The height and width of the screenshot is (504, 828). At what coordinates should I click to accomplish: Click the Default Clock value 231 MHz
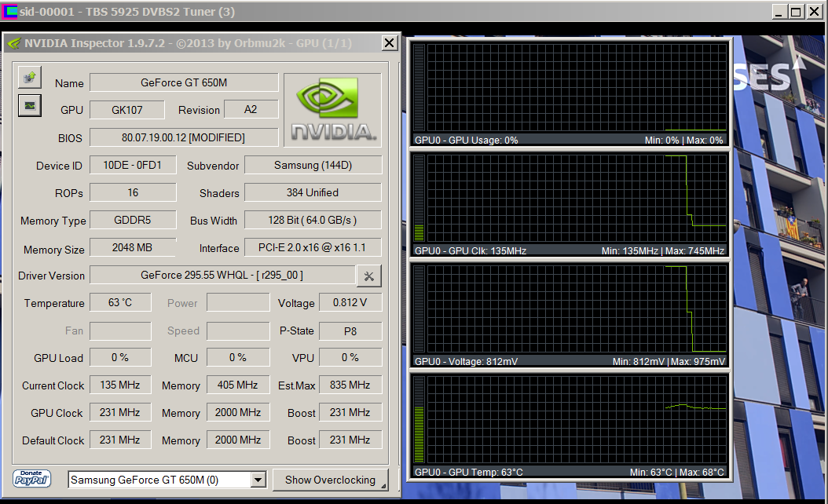click(x=120, y=440)
